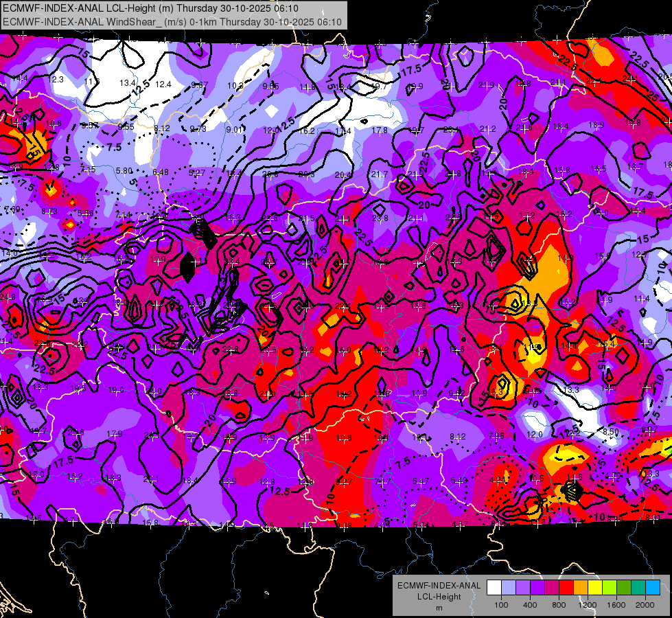Screen dimensions: 672x618
Task: Click legend label '2000'
Action: click(645, 605)
